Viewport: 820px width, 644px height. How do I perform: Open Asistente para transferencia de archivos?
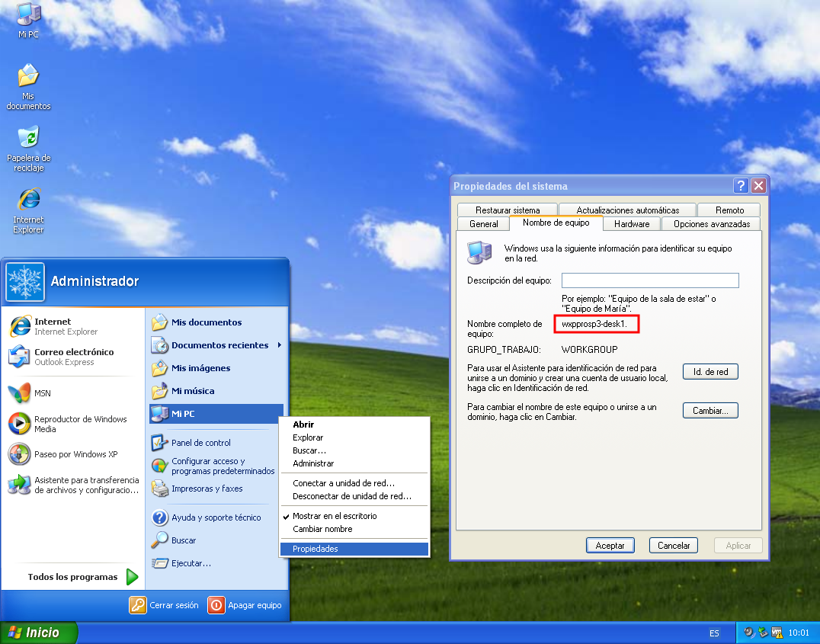73,485
